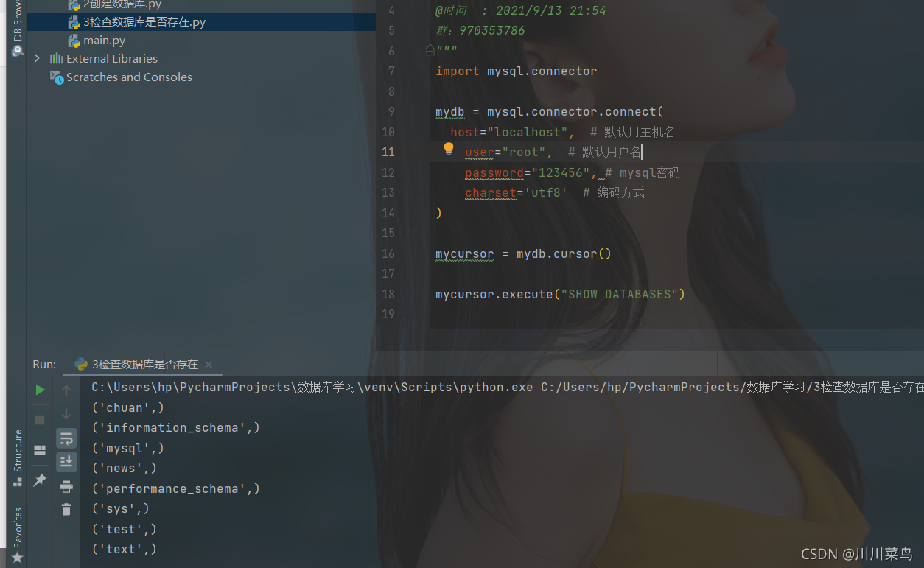Click the Python icon on run tab
Image resolution: width=924 pixels, height=568 pixels.
(x=81, y=364)
